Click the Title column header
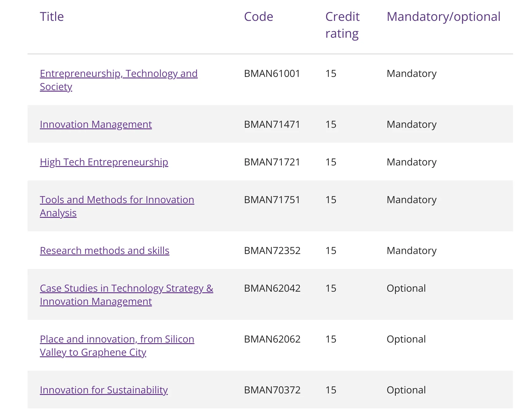This screenshot has width=532, height=413. tap(52, 17)
